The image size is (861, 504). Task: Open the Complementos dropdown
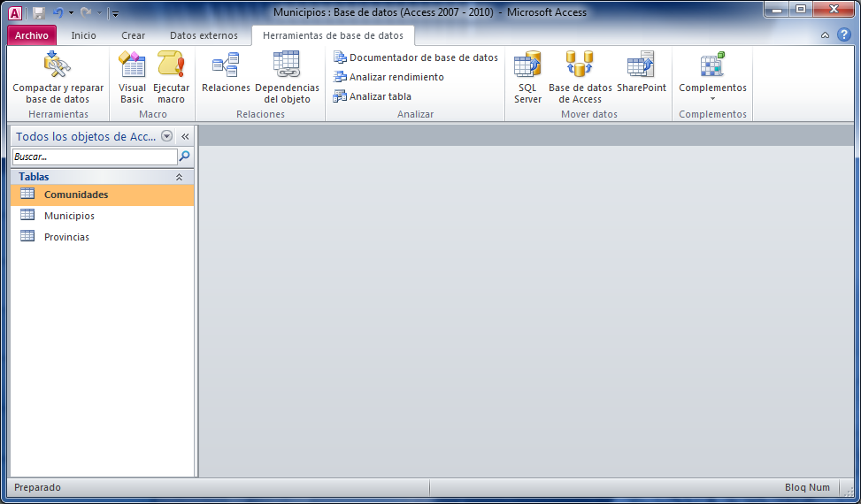(x=712, y=77)
